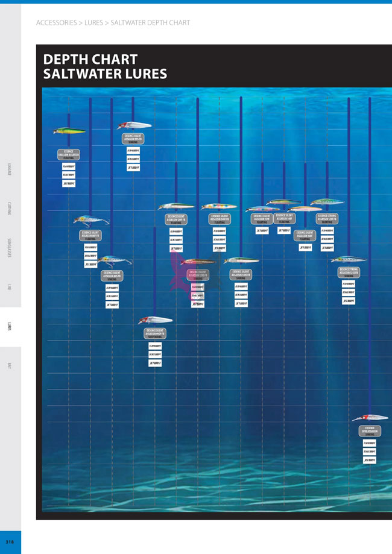Image resolution: width=392 pixels, height=554 pixels.
Task: Open the Luggage side tab
Action: point(10,169)
